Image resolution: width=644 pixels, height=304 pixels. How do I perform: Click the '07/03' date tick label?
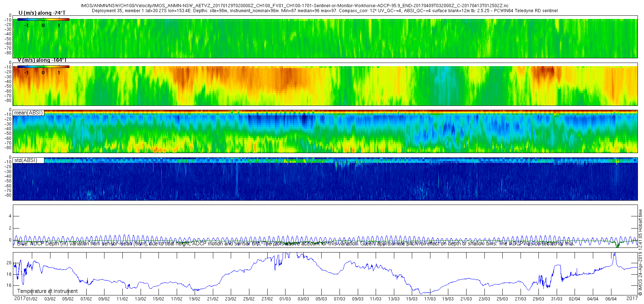[x=340, y=299]
